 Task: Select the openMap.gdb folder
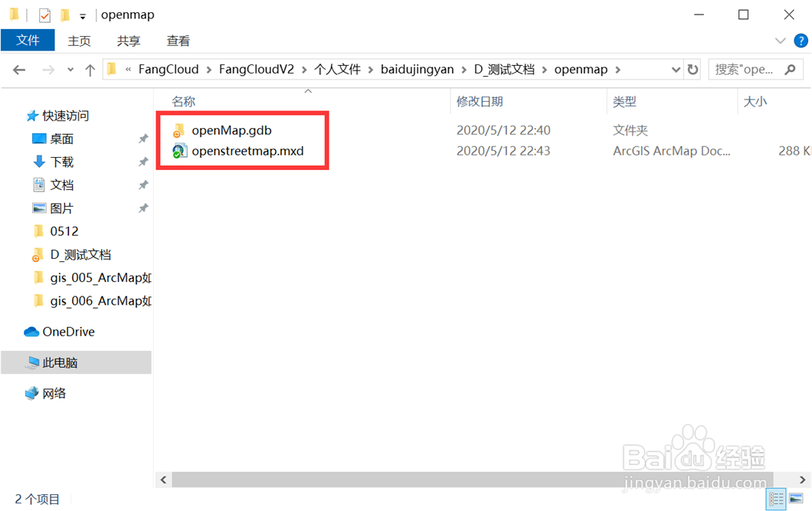click(231, 130)
